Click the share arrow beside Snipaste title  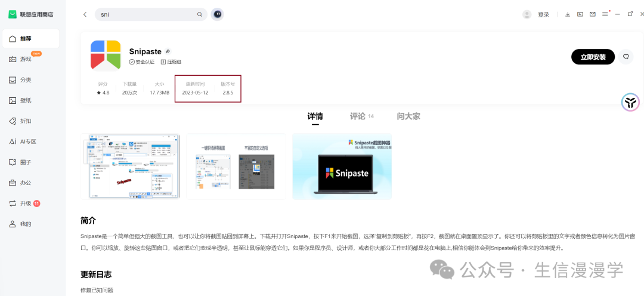tap(168, 52)
